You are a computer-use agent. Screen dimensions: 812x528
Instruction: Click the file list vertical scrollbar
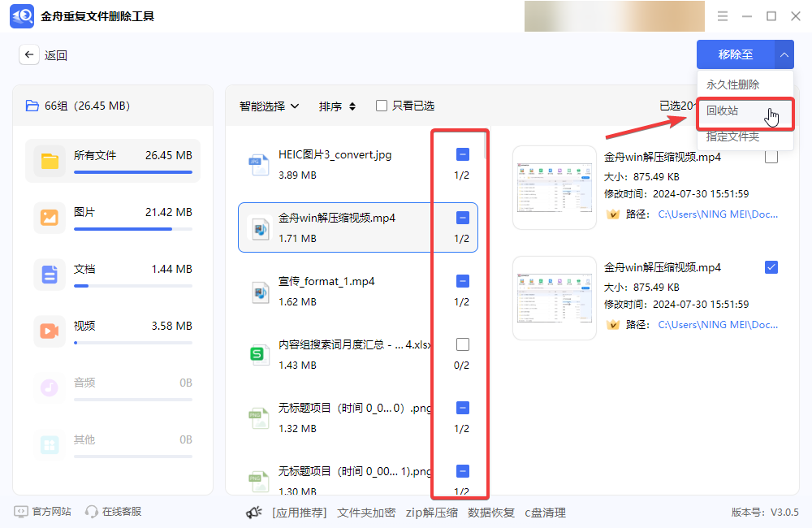click(486, 145)
